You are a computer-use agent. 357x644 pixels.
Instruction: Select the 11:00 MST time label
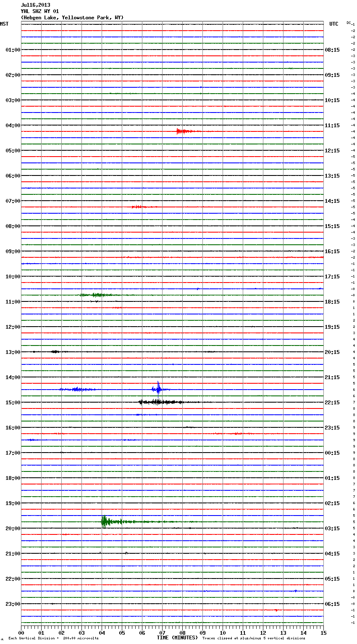pyautogui.click(x=13, y=302)
